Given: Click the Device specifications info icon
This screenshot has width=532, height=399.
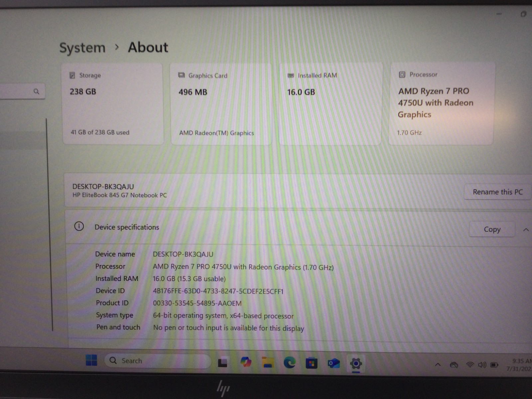Looking at the screenshot, I should (x=79, y=226).
